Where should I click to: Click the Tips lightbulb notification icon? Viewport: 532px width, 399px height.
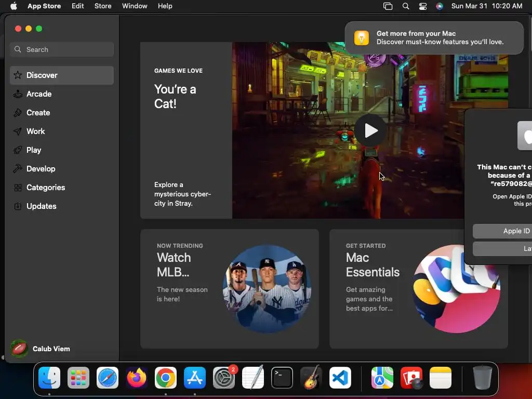tap(362, 37)
